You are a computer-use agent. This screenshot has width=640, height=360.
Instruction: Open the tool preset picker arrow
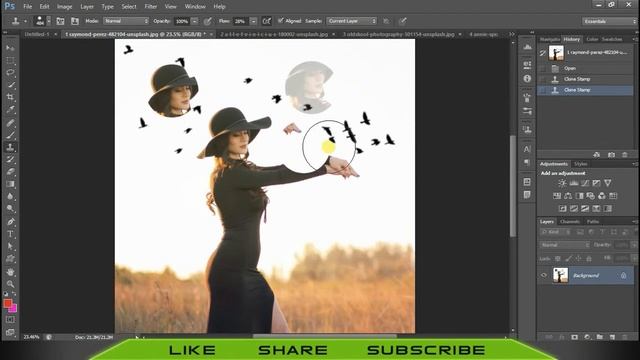25,21
